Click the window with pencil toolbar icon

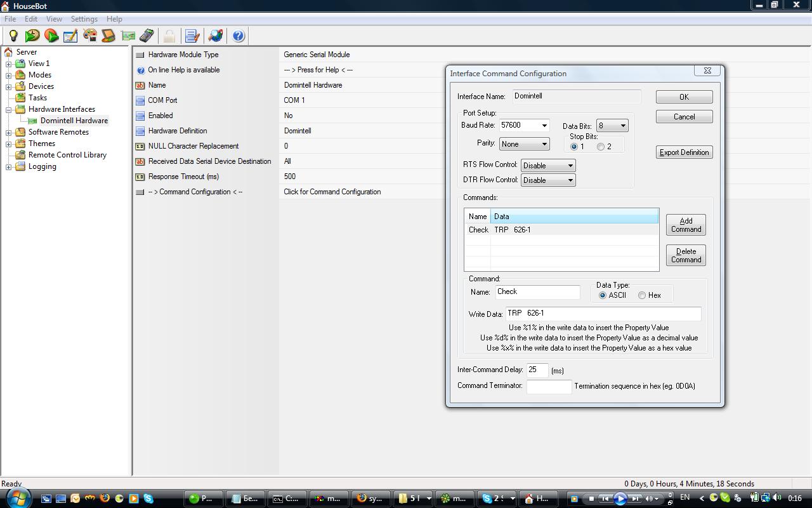point(70,36)
